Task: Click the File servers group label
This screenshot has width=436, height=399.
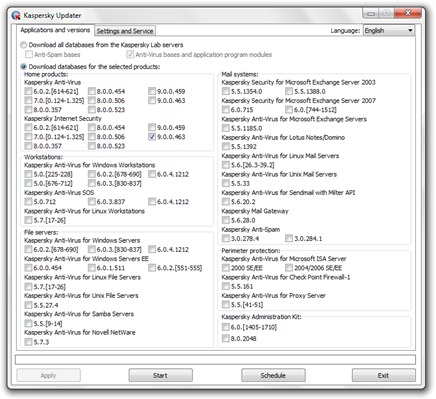Action: click(41, 232)
